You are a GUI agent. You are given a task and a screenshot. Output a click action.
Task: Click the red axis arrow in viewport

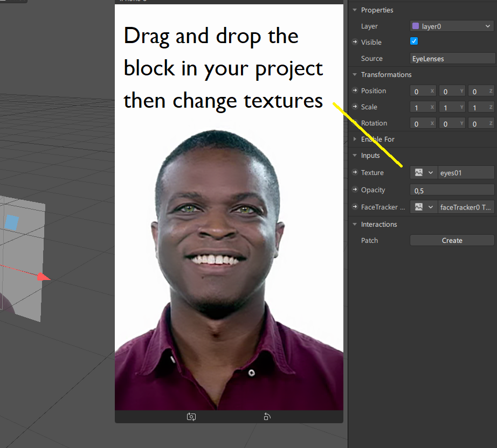pos(43,277)
